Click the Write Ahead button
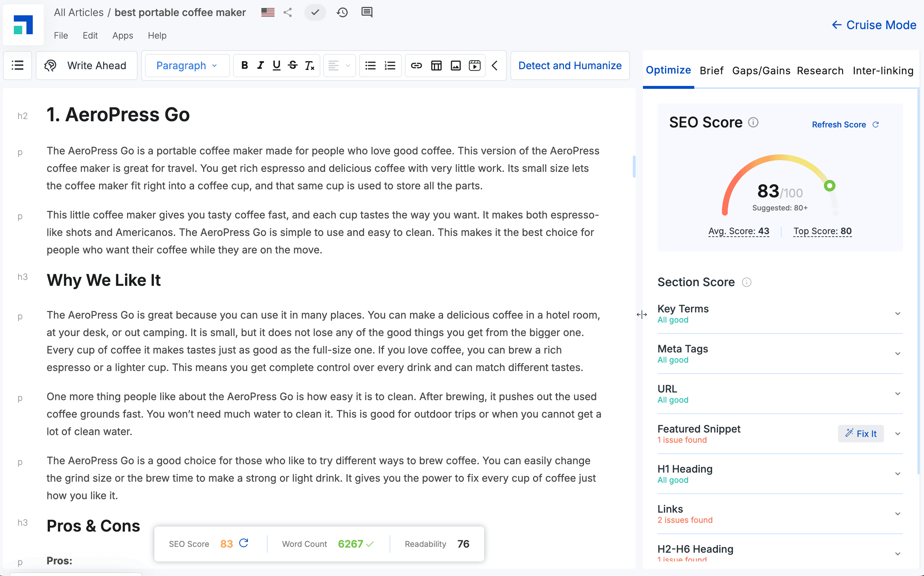Screen dimensions: 924x576 [86, 66]
